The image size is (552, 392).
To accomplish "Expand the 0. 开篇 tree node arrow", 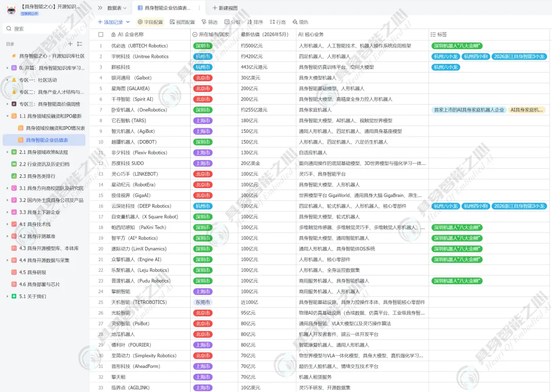I will pos(7,68).
